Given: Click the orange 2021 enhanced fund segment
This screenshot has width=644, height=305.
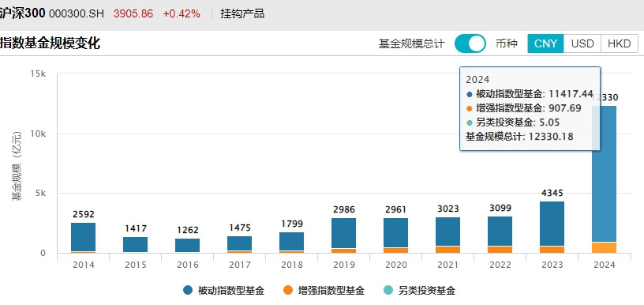Looking at the screenshot, I should pyautogui.click(x=448, y=250).
